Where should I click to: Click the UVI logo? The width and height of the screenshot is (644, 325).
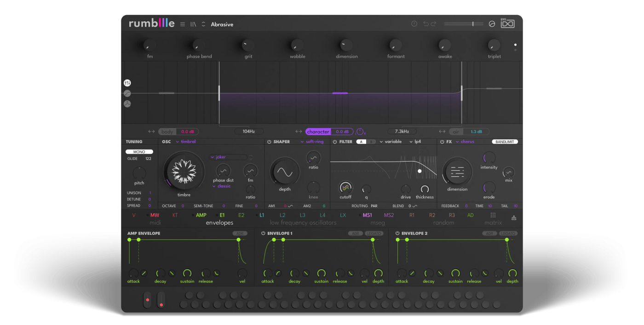pos(508,24)
